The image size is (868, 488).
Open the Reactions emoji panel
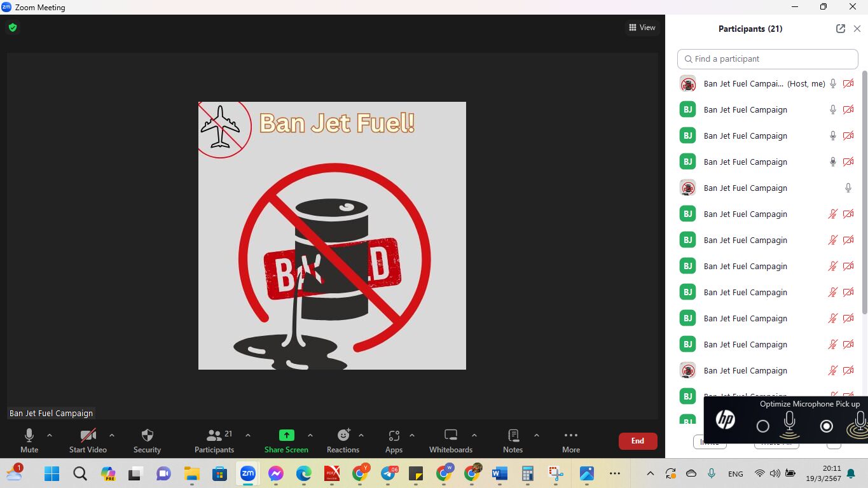343,436
